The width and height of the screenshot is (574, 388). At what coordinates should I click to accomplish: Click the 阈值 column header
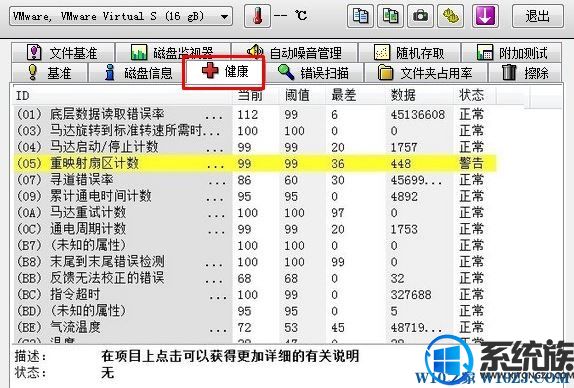click(303, 96)
